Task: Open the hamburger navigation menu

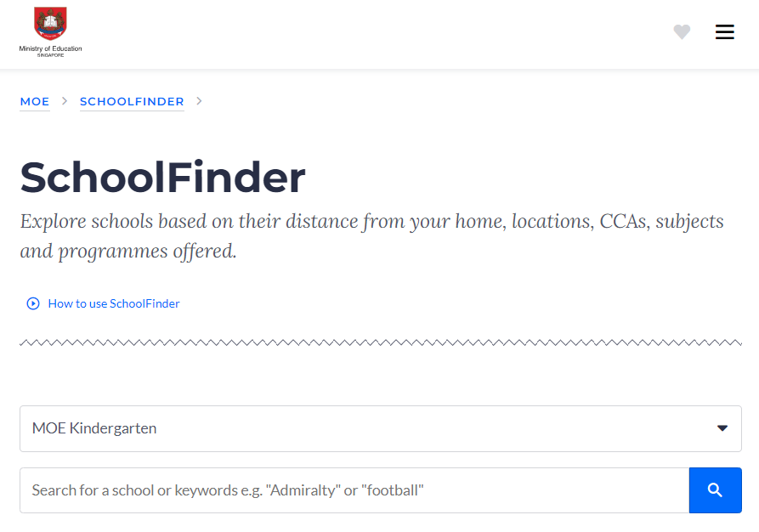Action: tap(724, 32)
